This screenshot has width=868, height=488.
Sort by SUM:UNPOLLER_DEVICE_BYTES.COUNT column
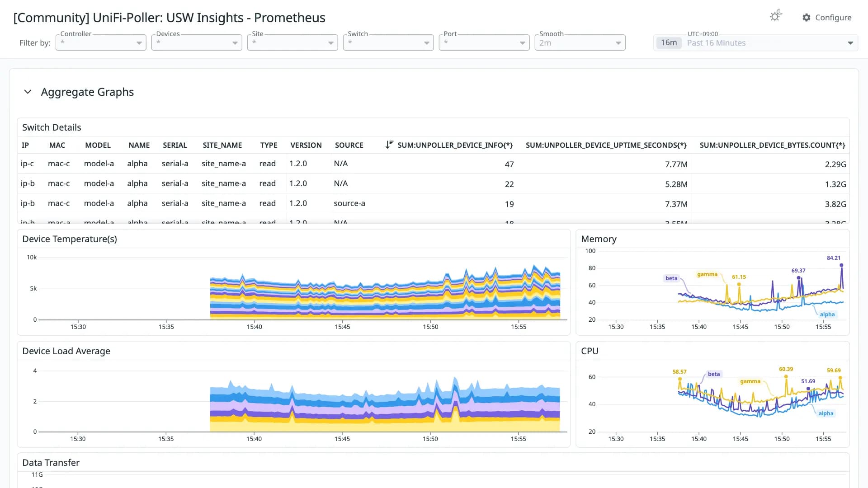[772, 145]
